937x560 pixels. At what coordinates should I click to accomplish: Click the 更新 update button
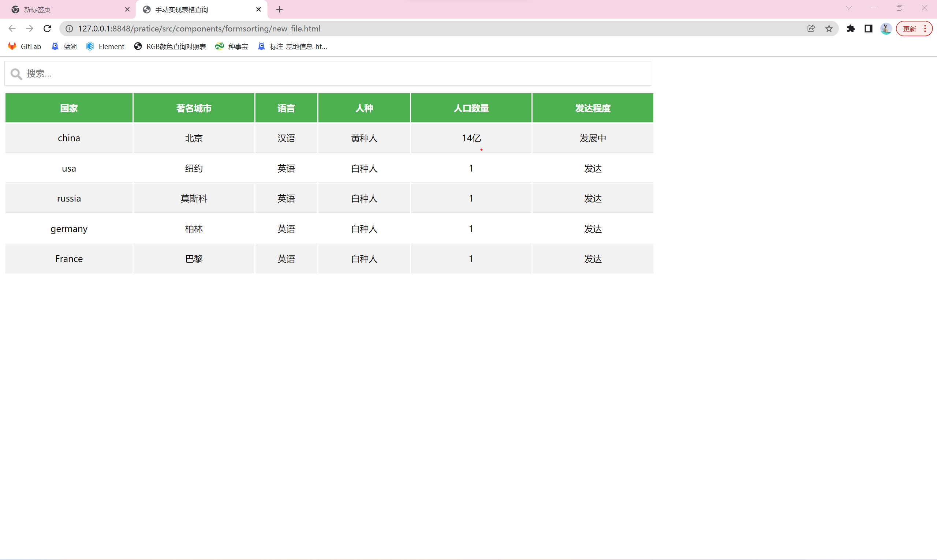(x=914, y=29)
